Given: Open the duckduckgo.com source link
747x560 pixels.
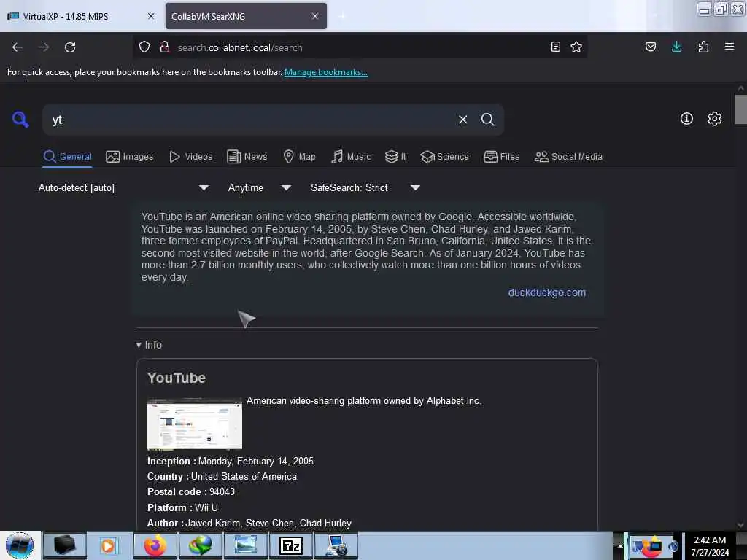Looking at the screenshot, I should [547, 292].
